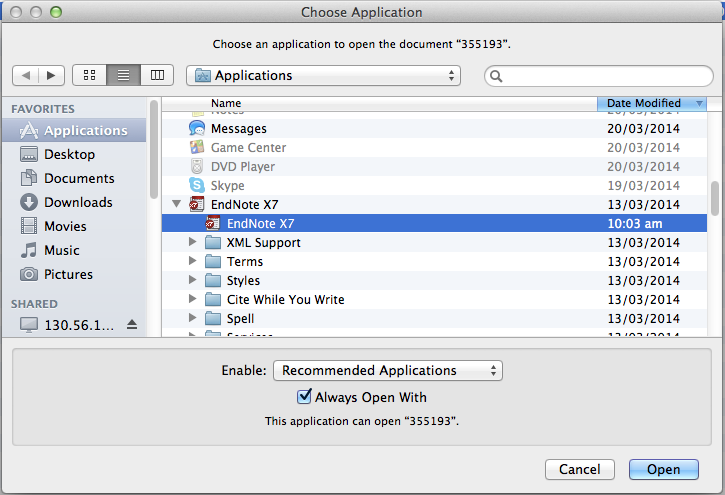The image size is (725, 495).
Task: Click the back navigation arrow
Action: coord(25,75)
